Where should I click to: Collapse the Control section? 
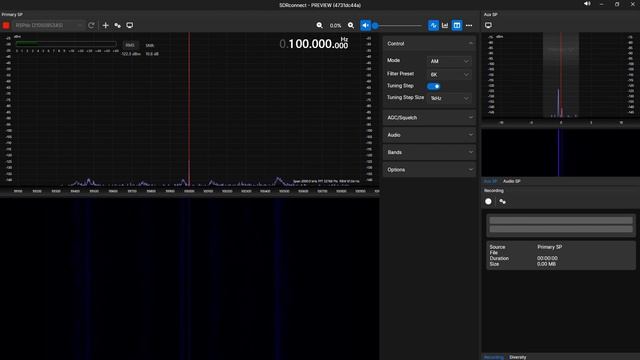(x=429, y=44)
